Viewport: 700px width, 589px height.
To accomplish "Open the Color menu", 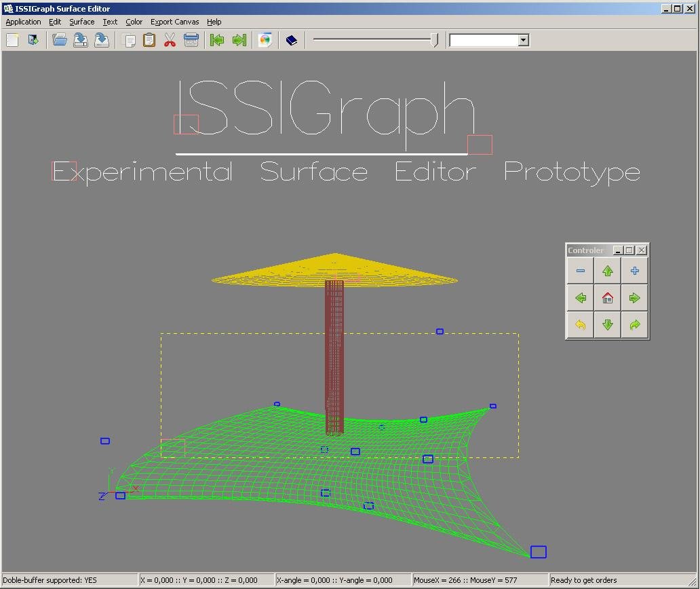I will 134,22.
